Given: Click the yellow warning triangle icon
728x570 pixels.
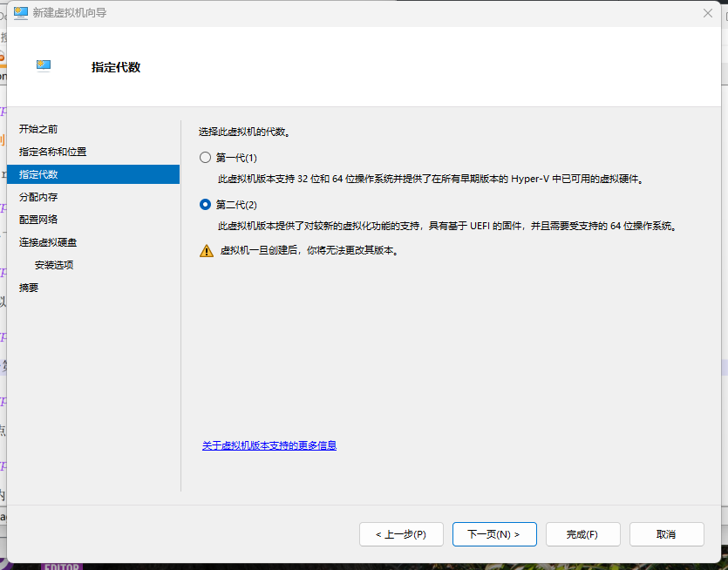Looking at the screenshot, I should click(x=207, y=251).
